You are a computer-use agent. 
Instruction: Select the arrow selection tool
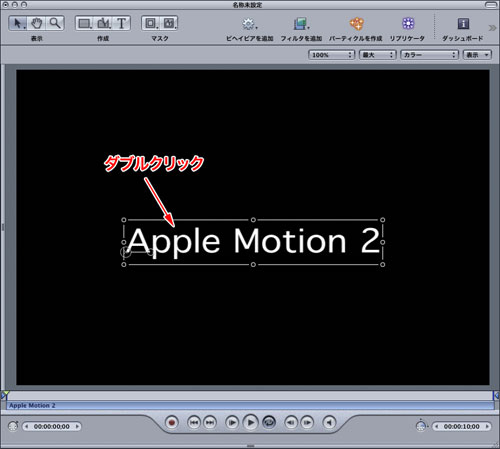point(18,23)
